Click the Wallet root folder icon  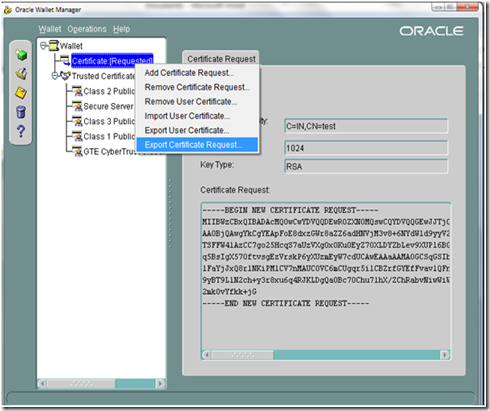click(x=54, y=45)
